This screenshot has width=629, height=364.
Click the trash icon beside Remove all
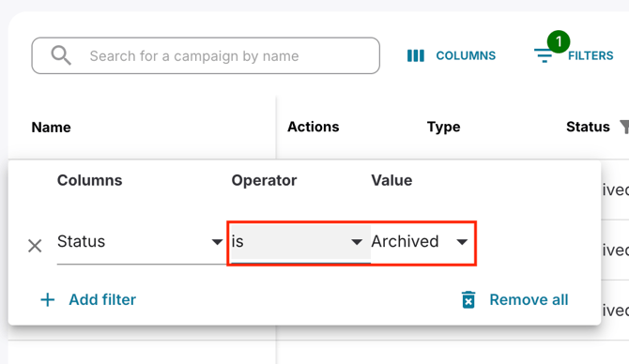[468, 299]
